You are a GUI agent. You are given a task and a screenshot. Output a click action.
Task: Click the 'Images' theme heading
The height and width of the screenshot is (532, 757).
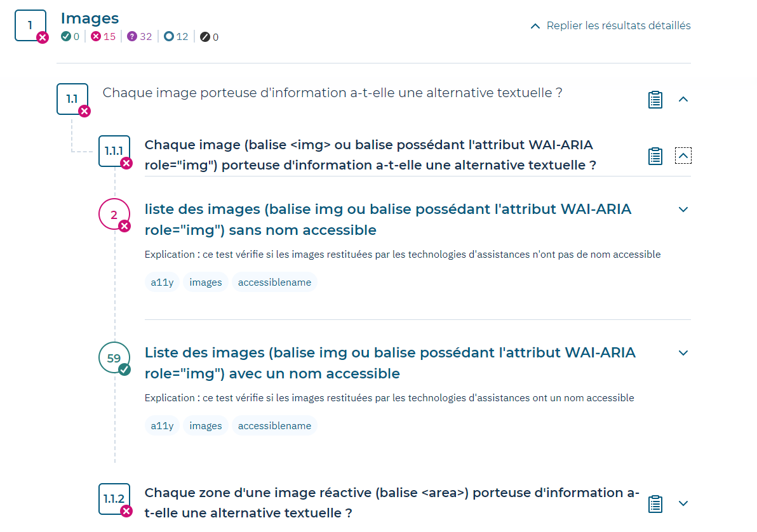[90, 18]
